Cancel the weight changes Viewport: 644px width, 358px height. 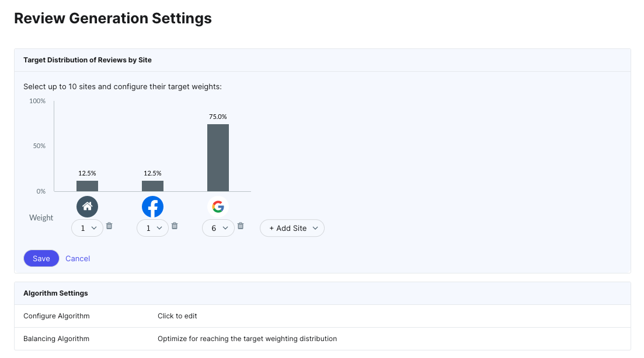coord(78,258)
